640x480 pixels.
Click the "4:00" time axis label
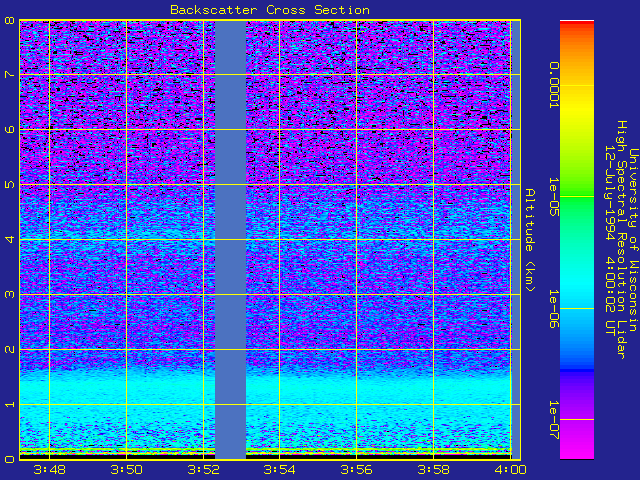pyautogui.click(x=510, y=470)
